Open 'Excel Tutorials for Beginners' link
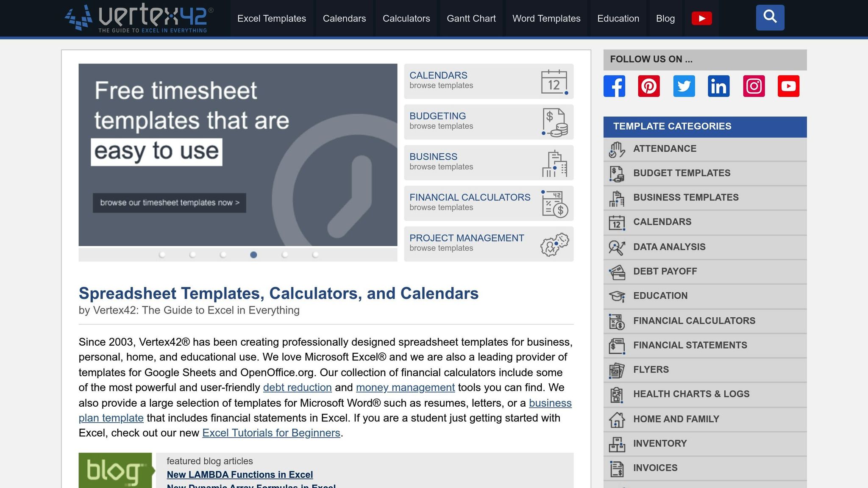The width and height of the screenshot is (868, 488). [271, 433]
